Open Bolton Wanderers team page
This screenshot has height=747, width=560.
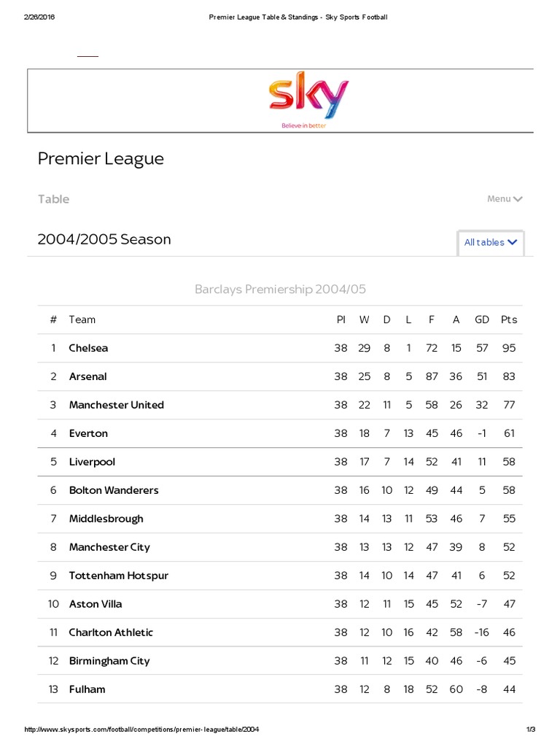[113, 490]
